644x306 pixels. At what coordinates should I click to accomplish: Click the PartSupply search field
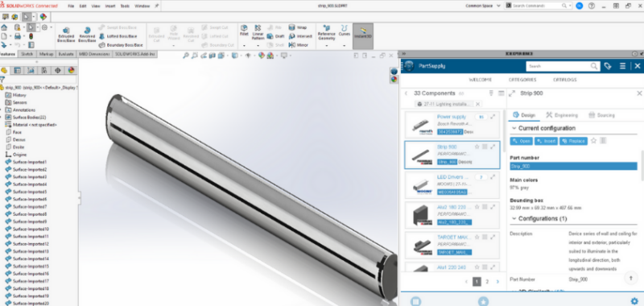point(559,66)
